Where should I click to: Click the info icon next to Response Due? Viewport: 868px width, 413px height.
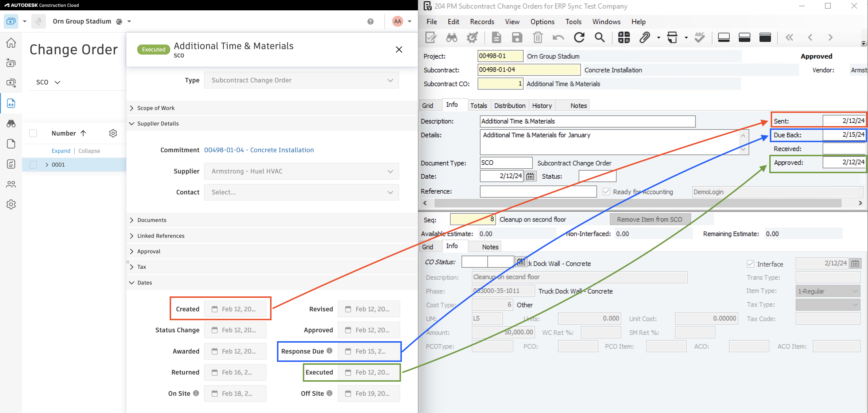330,351
